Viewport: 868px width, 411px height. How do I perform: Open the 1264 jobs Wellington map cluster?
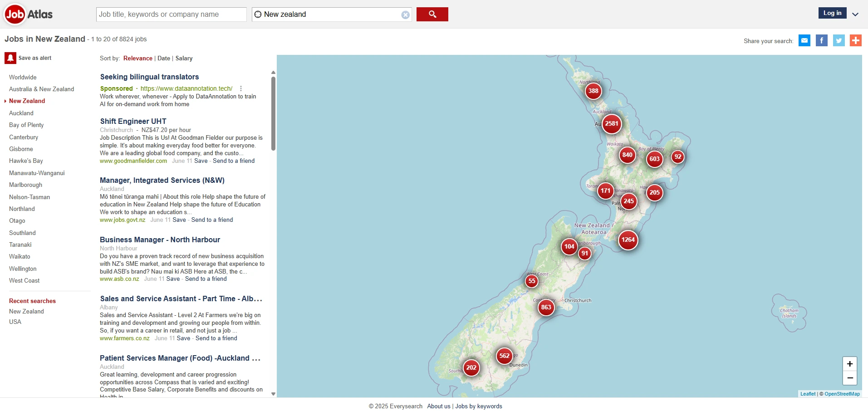pyautogui.click(x=628, y=240)
